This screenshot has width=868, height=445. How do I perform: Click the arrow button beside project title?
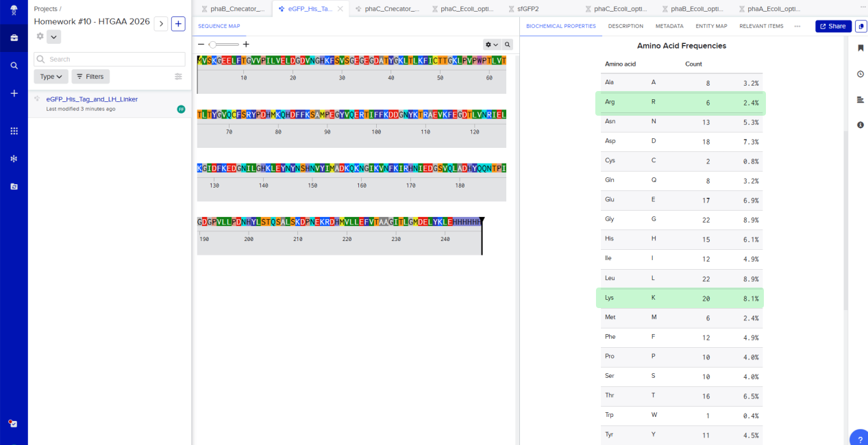pyautogui.click(x=161, y=24)
